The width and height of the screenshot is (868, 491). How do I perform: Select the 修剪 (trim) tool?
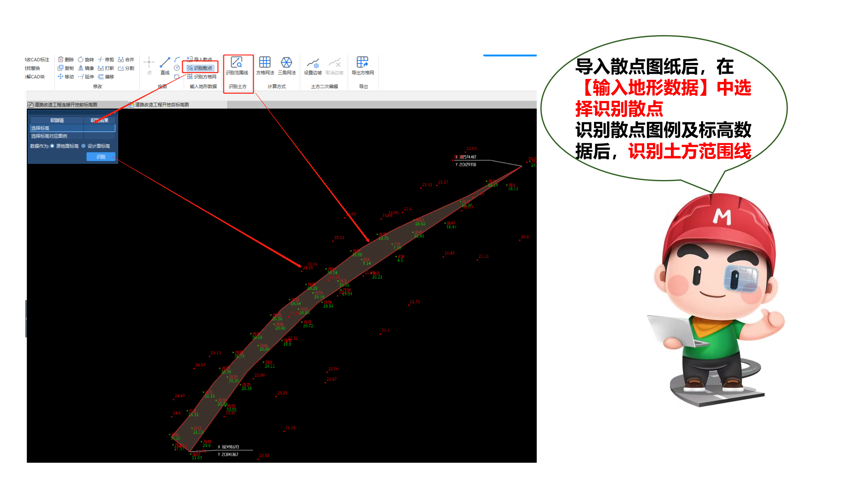(x=106, y=60)
